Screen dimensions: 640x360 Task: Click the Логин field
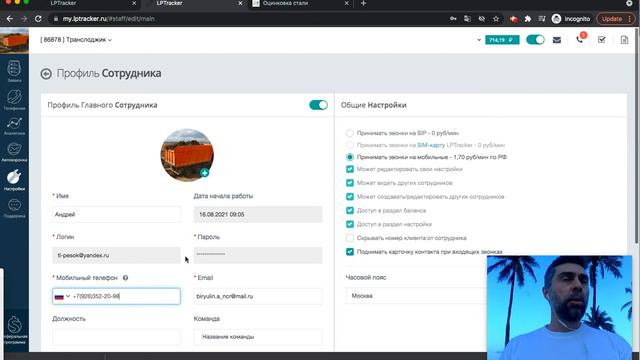(116, 255)
